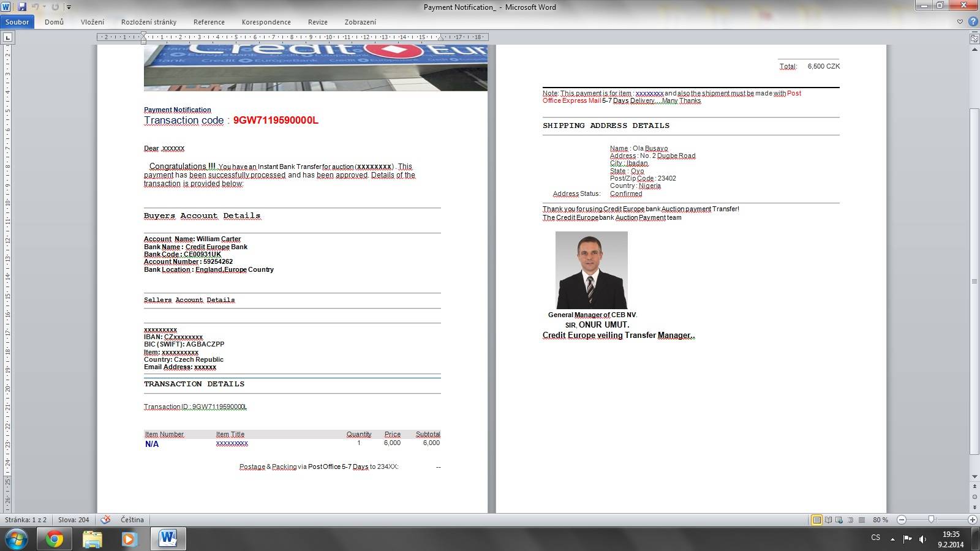This screenshot has width=980, height=551.
Task: Click the zoom out minus button
Action: pyautogui.click(x=902, y=520)
